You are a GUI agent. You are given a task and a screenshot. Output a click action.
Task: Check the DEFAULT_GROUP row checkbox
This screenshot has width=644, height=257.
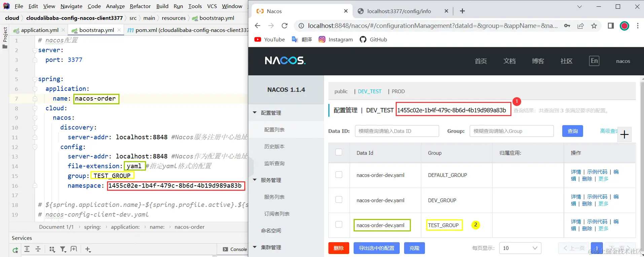(339, 175)
